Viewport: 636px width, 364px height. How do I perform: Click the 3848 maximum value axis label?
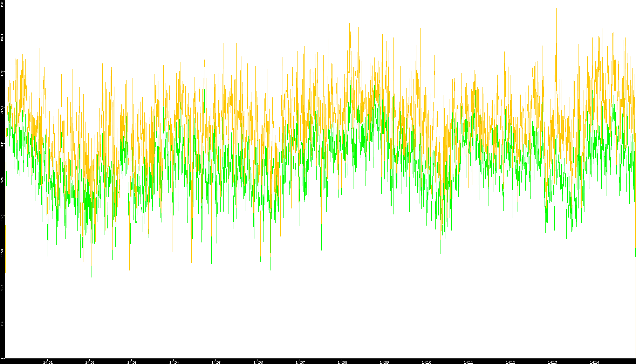2,4
